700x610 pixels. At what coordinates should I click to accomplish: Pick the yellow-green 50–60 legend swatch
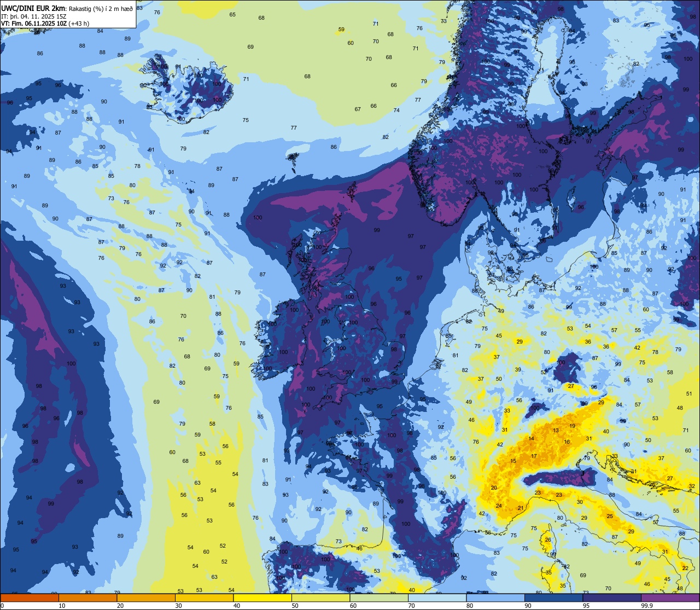coord(320,597)
